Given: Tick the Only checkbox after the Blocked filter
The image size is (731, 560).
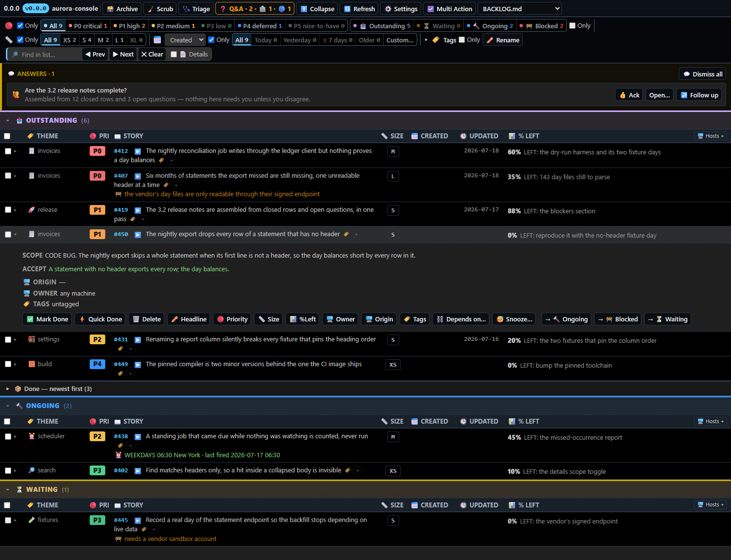Looking at the screenshot, I should 573,26.
